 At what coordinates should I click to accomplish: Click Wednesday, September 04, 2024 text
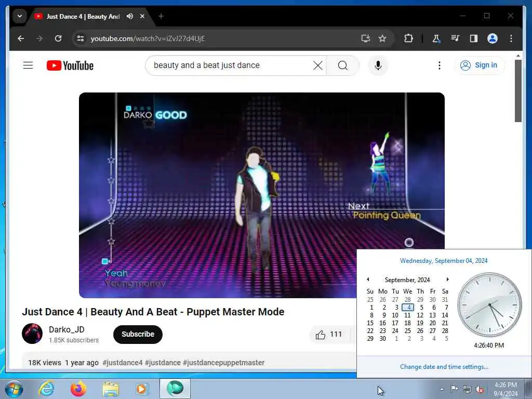[x=444, y=261]
